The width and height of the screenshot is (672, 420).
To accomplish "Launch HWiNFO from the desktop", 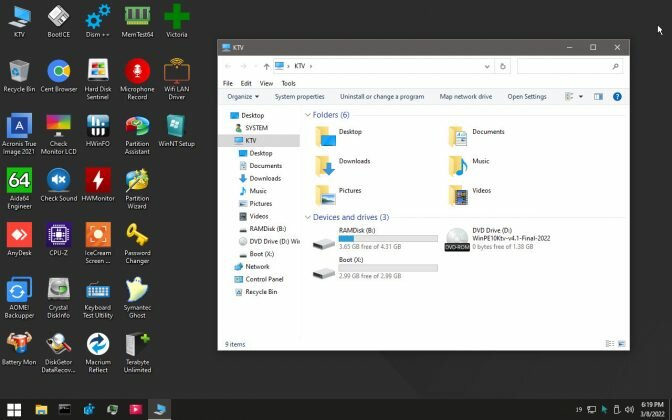I will click(98, 131).
